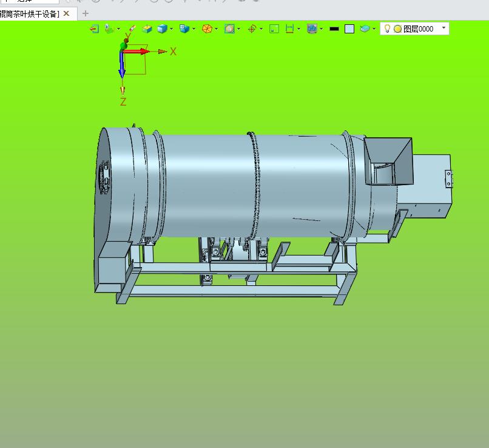
Task: Click the layer stack icon
Action: (365, 29)
